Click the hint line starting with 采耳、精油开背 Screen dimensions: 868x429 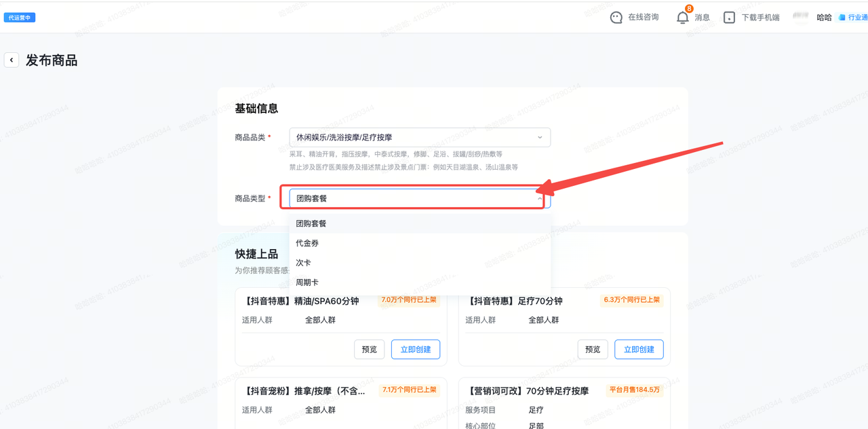tap(396, 154)
